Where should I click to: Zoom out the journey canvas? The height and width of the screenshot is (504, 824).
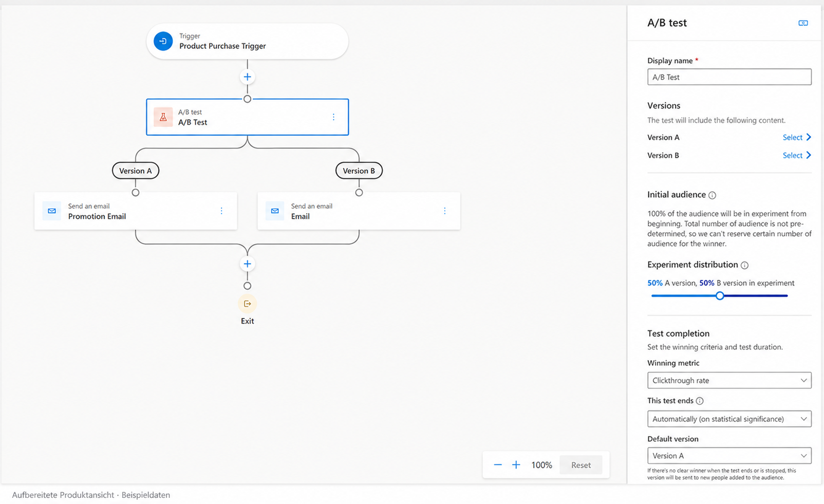tap(497, 465)
